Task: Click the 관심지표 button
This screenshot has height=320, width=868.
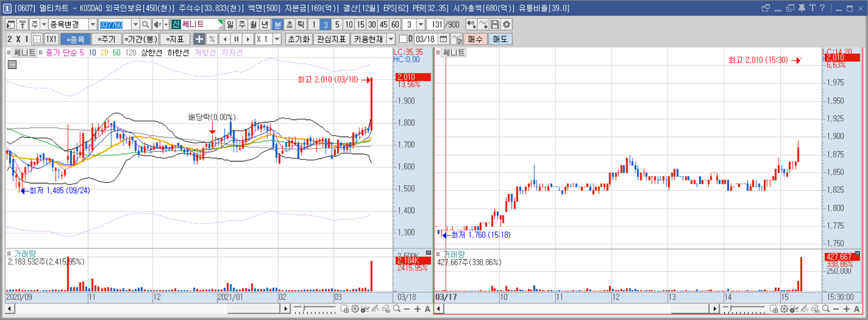Action: click(x=331, y=39)
